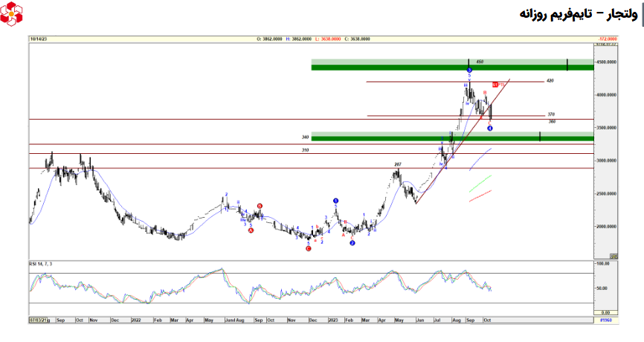The height and width of the screenshot is (342, 644).
Task: Click the 2022 label on time axis
Action: (136, 320)
